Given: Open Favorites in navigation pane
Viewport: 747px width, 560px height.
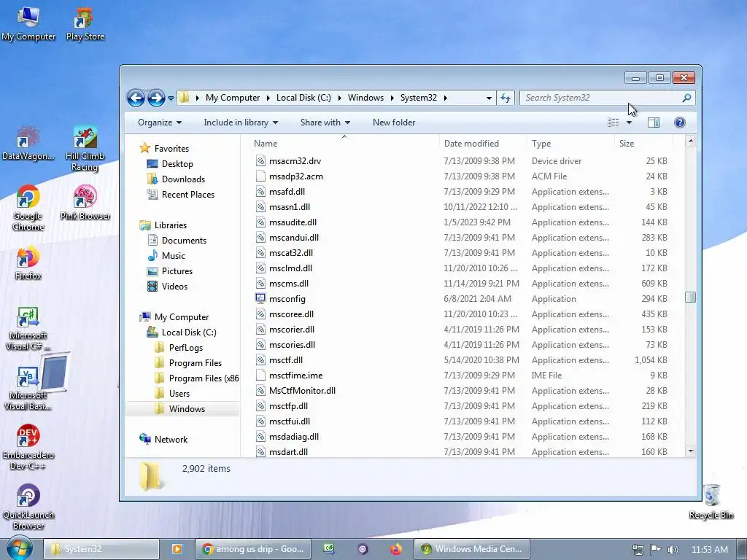Looking at the screenshot, I should pyautogui.click(x=164, y=149).
